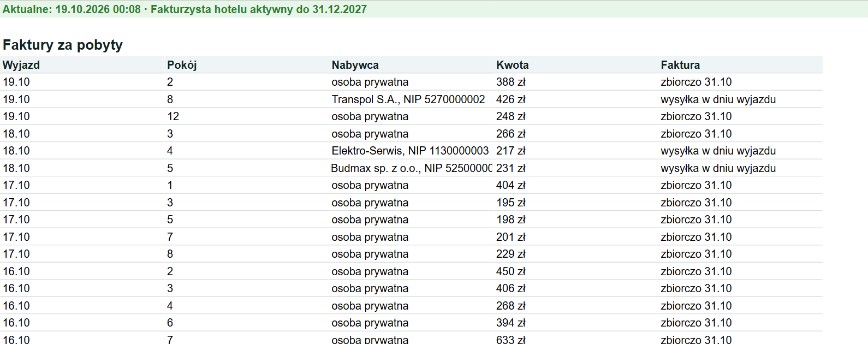Click the "Pokój" column header
Image resolution: width=868 pixels, height=344 pixels.
click(x=182, y=65)
